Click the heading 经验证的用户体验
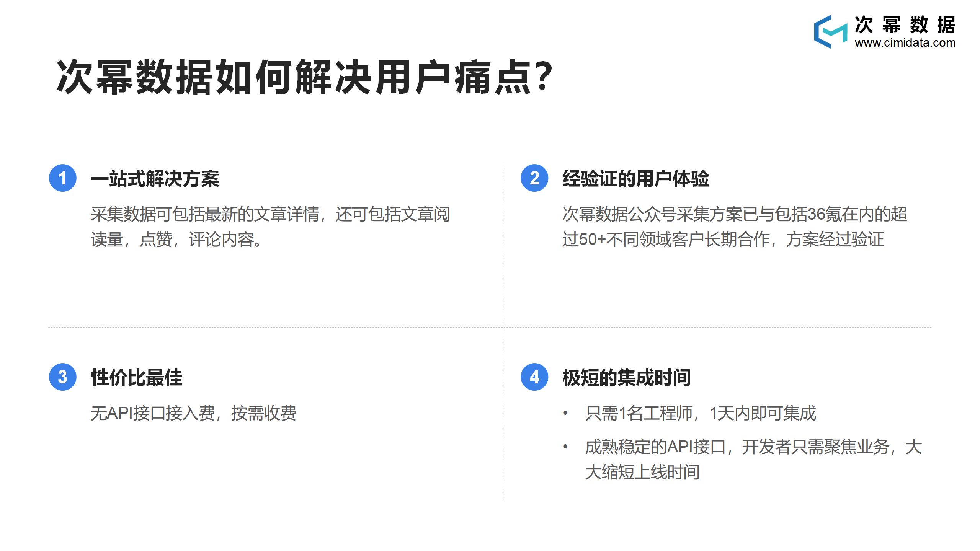The width and height of the screenshot is (980, 551). 635,179
